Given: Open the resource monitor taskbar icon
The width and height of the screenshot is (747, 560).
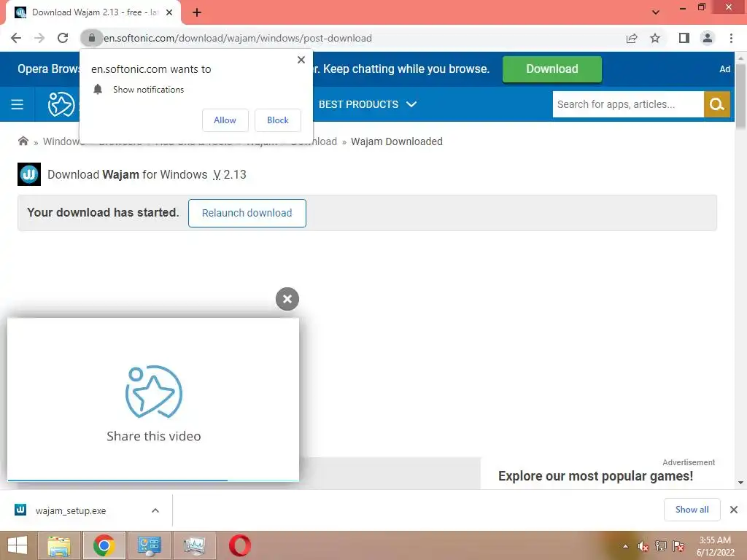Looking at the screenshot, I should tap(194, 545).
